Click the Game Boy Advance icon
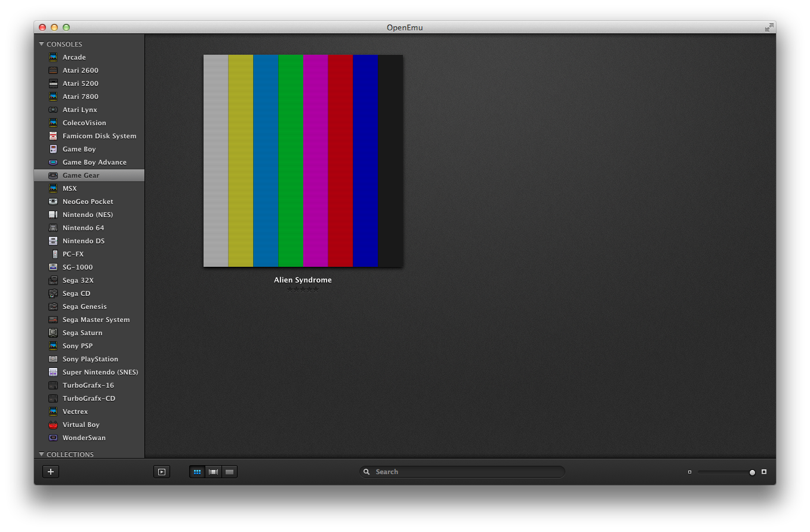Viewport: 810px width, 532px height. 53,162
